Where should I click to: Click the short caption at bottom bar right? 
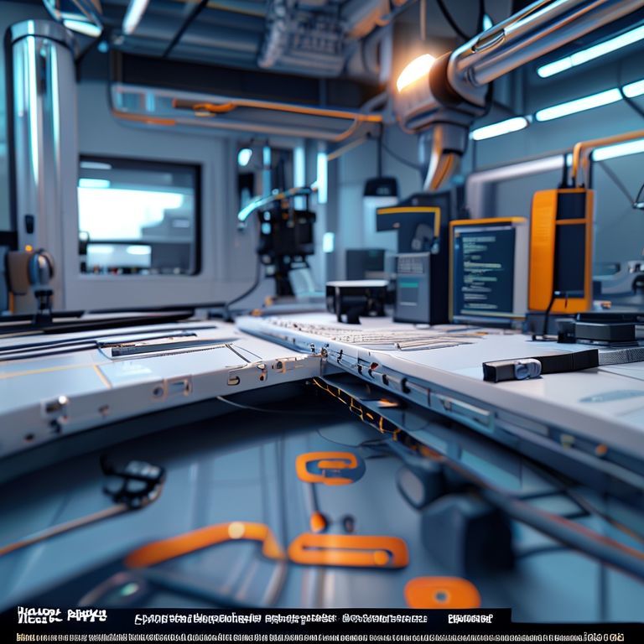click(x=470, y=619)
